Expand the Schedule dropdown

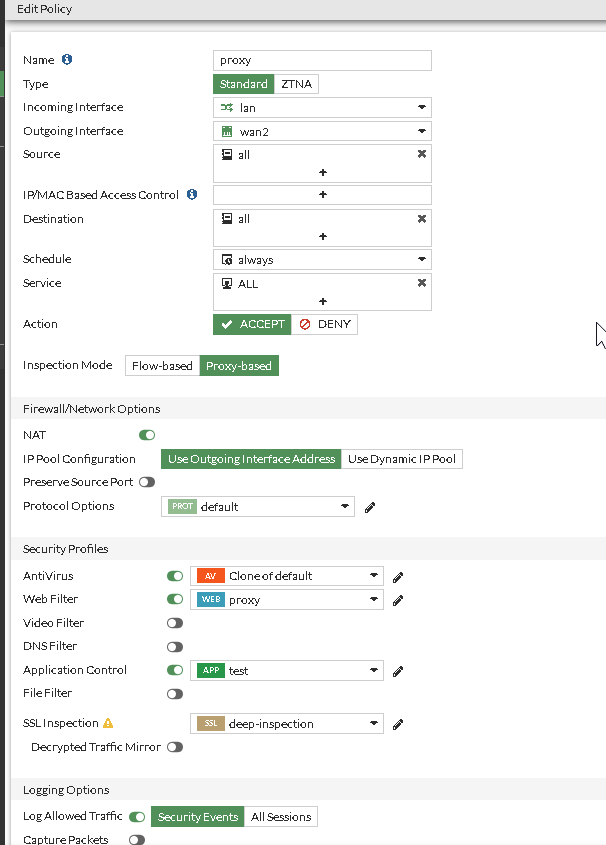[322, 260]
